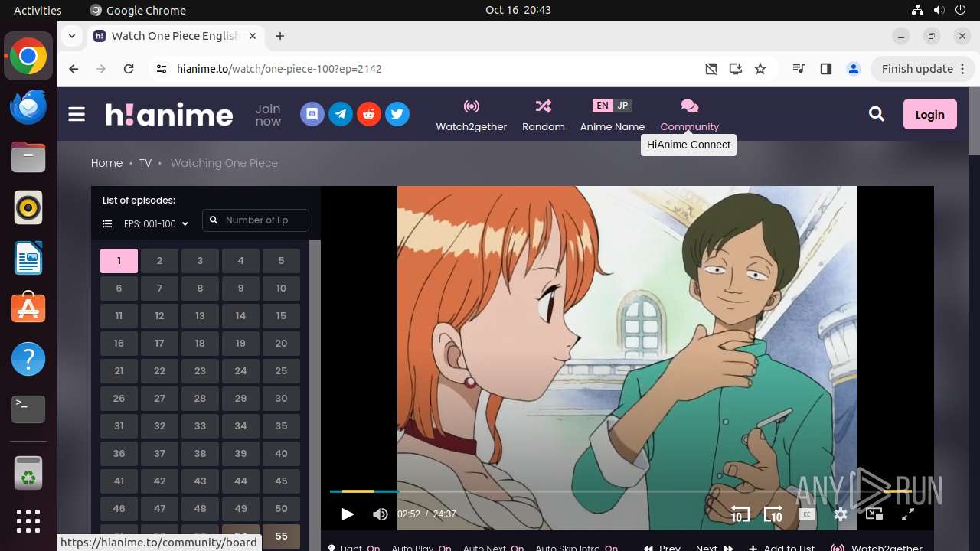Click the page vertical scrollbar
This screenshot has height=551, width=980.
click(x=974, y=122)
